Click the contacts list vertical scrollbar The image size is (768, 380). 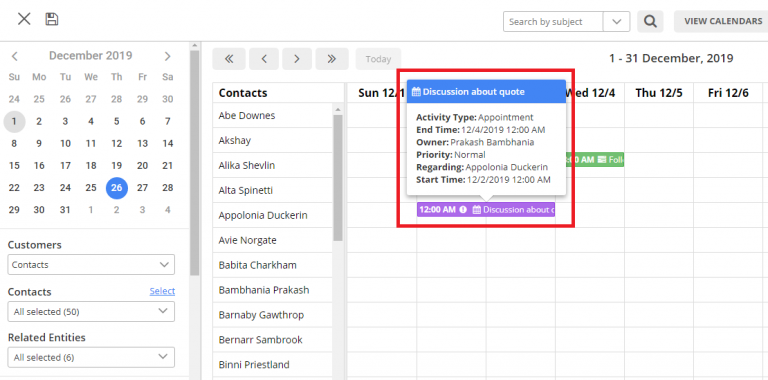tap(337, 177)
